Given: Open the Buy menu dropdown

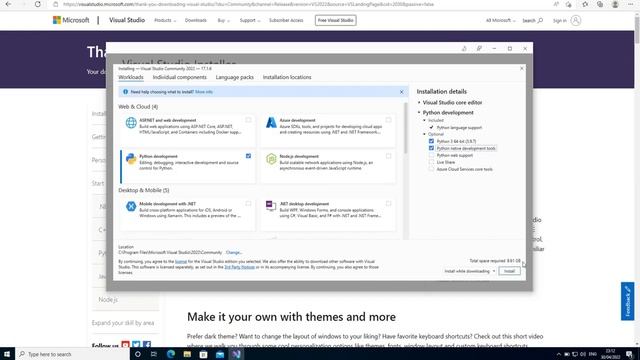Looking at the screenshot, I should pos(223,20).
